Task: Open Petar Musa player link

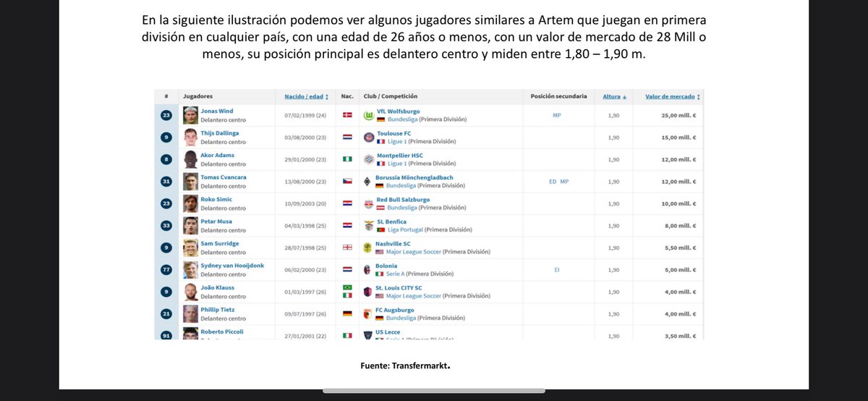Action: (215, 221)
